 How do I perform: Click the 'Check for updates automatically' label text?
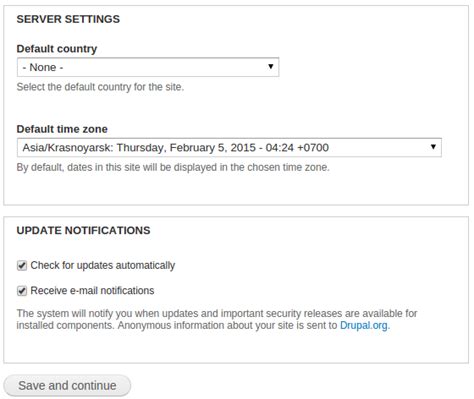pos(103,265)
